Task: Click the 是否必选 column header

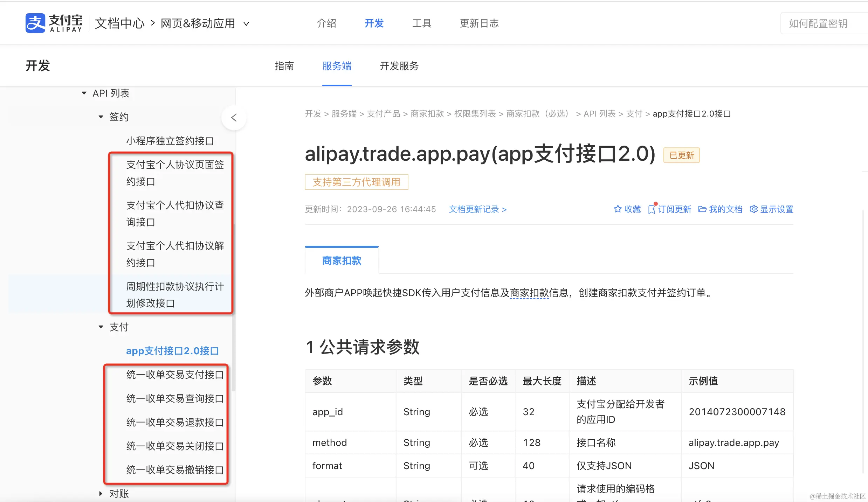Action: [x=488, y=381]
